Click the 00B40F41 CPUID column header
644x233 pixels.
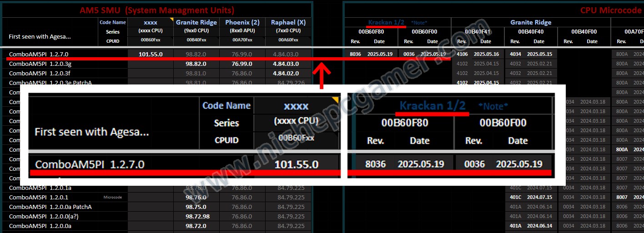[478, 32]
